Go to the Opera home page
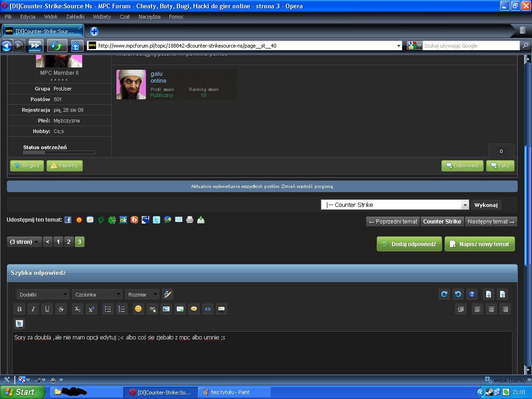 75,45
